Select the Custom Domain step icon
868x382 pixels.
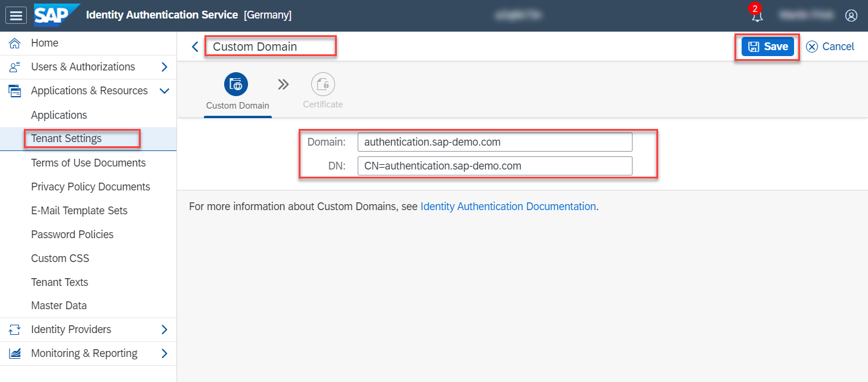coord(236,85)
